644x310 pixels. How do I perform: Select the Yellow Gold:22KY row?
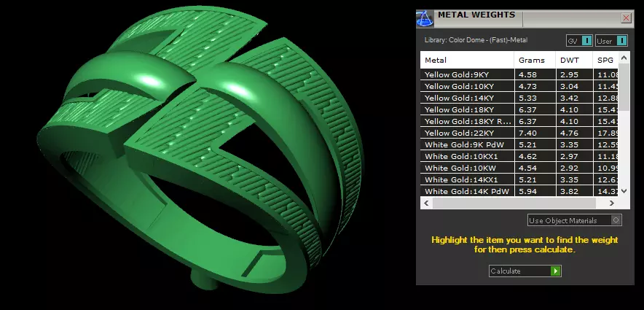[x=519, y=133]
